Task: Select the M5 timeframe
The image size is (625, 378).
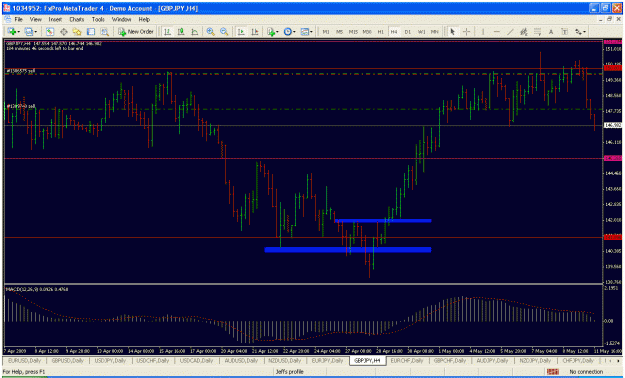Action: coord(339,32)
